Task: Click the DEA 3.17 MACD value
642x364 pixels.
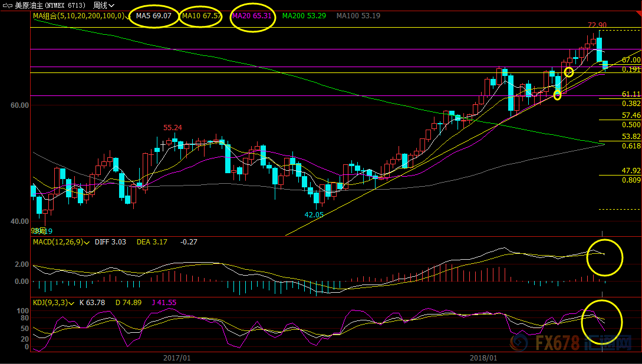Action: tap(152, 242)
